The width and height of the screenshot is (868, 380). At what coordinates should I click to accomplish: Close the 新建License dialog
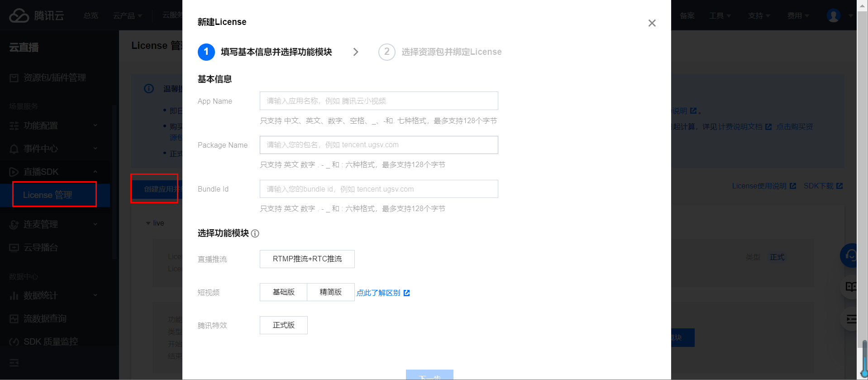tap(652, 23)
